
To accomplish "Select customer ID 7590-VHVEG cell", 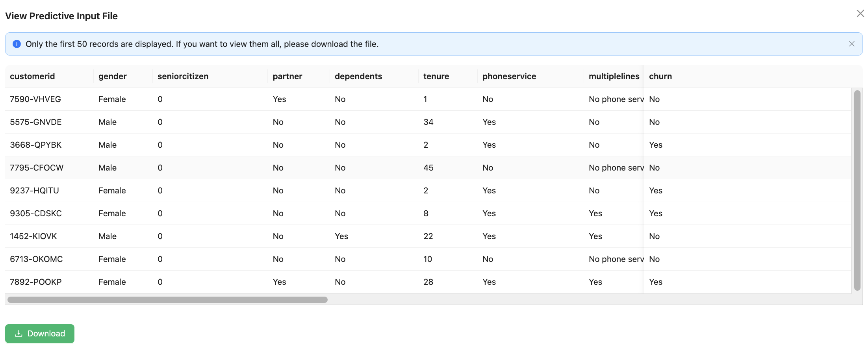I will click(x=35, y=99).
